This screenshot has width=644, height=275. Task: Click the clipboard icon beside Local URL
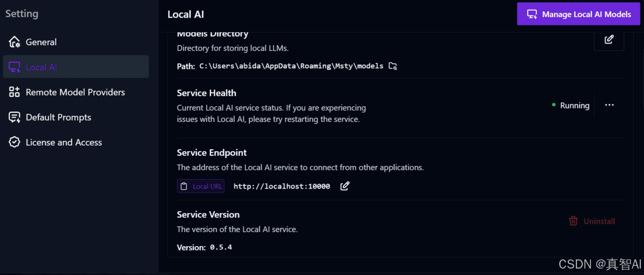click(x=184, y=186)
